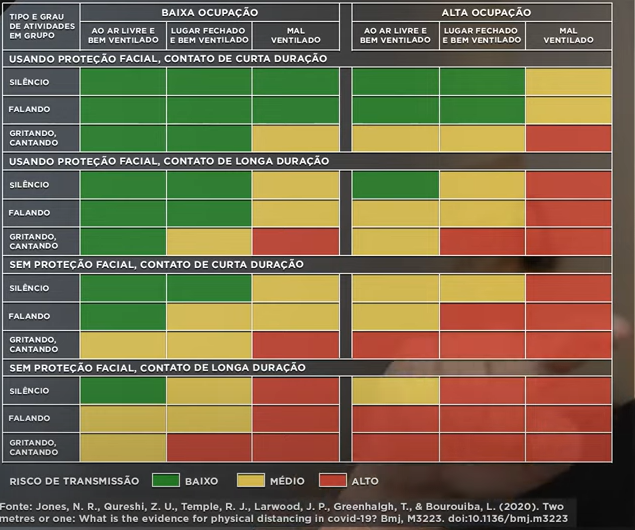Click 'Sem proteção facial, contato de longa duração' heading

point(162,367)
